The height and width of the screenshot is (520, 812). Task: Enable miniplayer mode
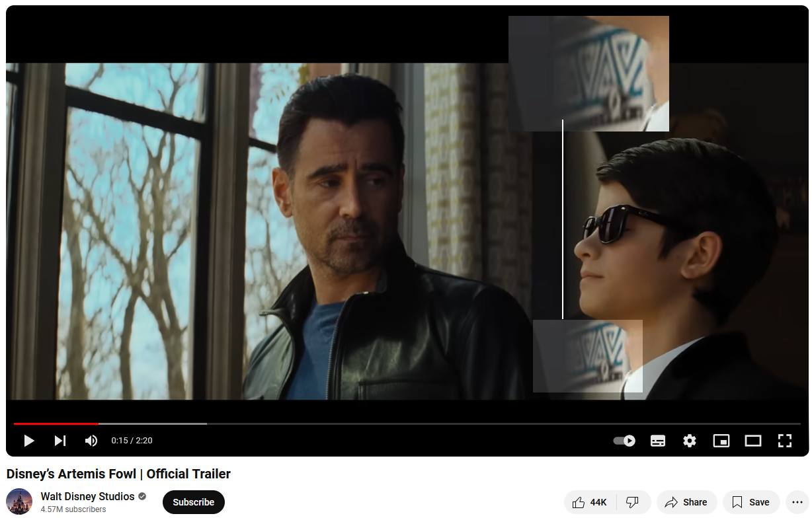pyautogui.click(x=721, y=441)
